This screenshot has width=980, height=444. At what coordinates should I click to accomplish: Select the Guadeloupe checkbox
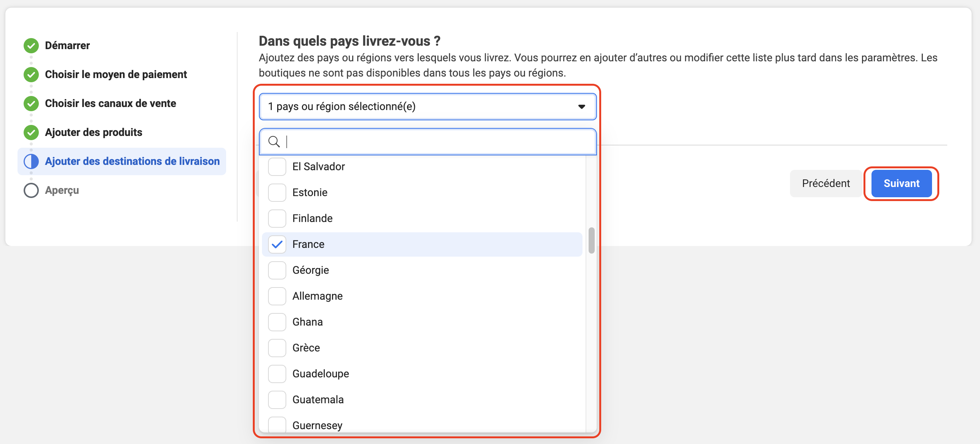click(277, 374)
